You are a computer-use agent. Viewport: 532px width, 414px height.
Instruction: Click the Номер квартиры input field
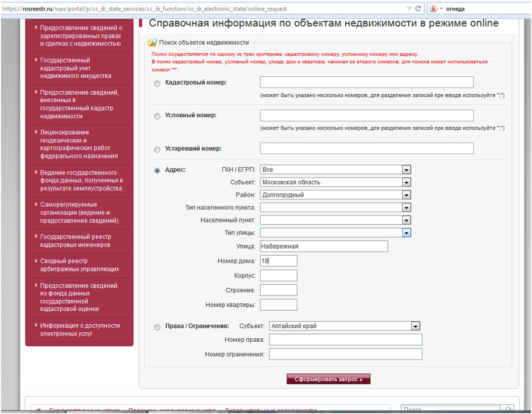coord(279,305)
